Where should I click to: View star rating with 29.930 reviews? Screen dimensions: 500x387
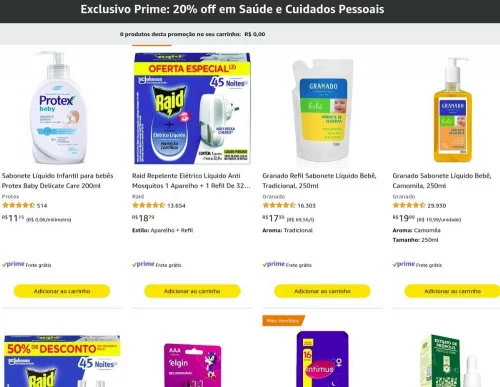coord(409,205)
